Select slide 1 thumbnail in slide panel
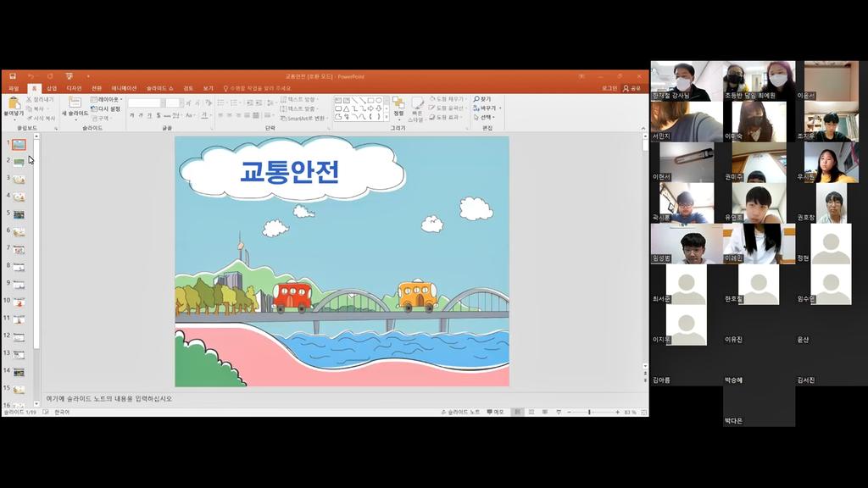 pos(19,145)
